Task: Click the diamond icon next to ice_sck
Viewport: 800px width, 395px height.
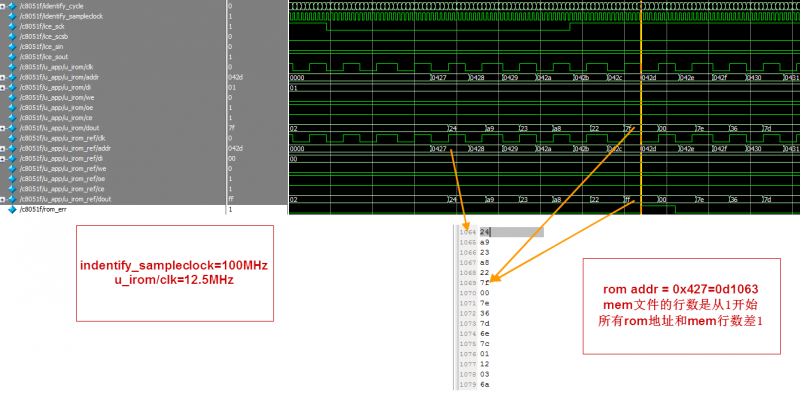Action: 12,27
